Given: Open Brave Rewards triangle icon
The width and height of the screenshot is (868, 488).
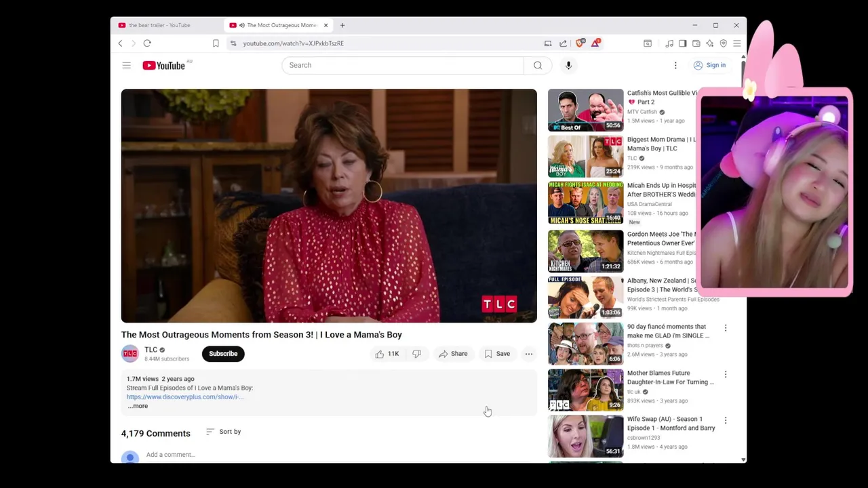Looking at the screenshot, I should click(595, 43).
